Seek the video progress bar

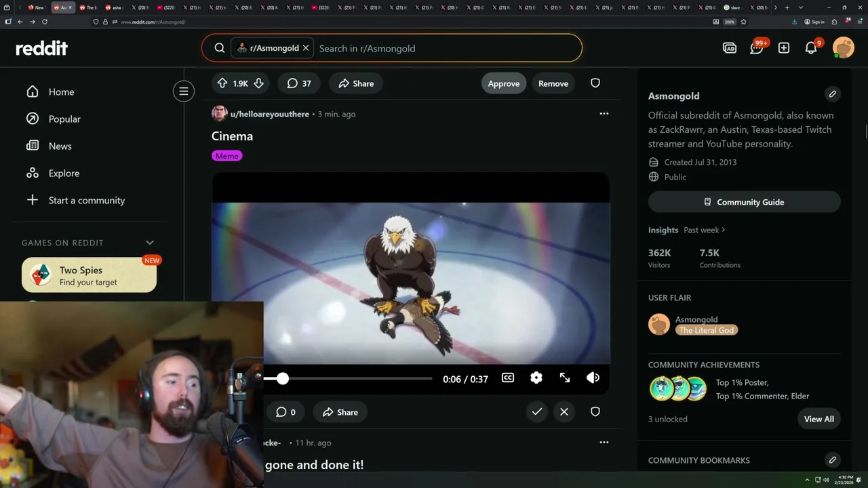pos(348,378)
